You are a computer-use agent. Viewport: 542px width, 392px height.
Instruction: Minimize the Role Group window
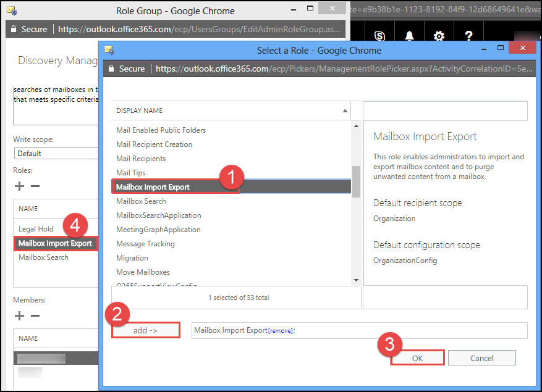click(294, 10)
